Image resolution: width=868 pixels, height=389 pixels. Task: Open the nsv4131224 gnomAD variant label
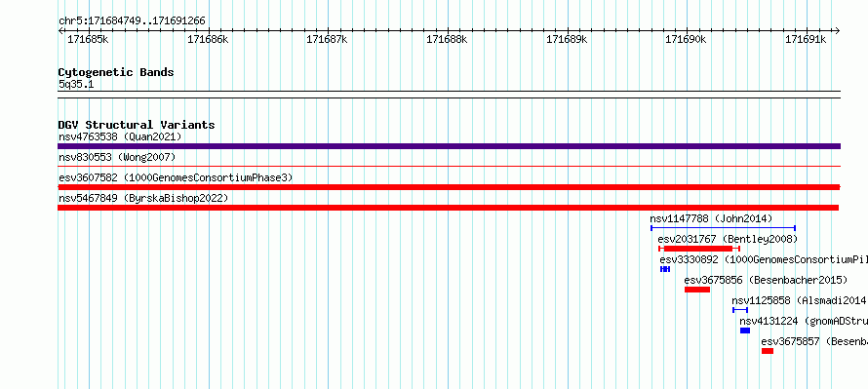(x=804, y=321)
